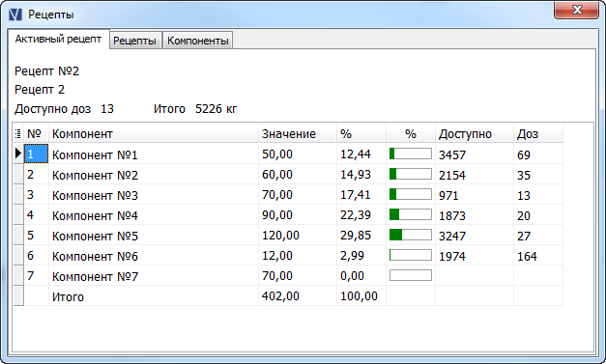Viewport: 606px width, 364px height.
Task: Click the value 60,00 cell
Action: tap(298, 175)
